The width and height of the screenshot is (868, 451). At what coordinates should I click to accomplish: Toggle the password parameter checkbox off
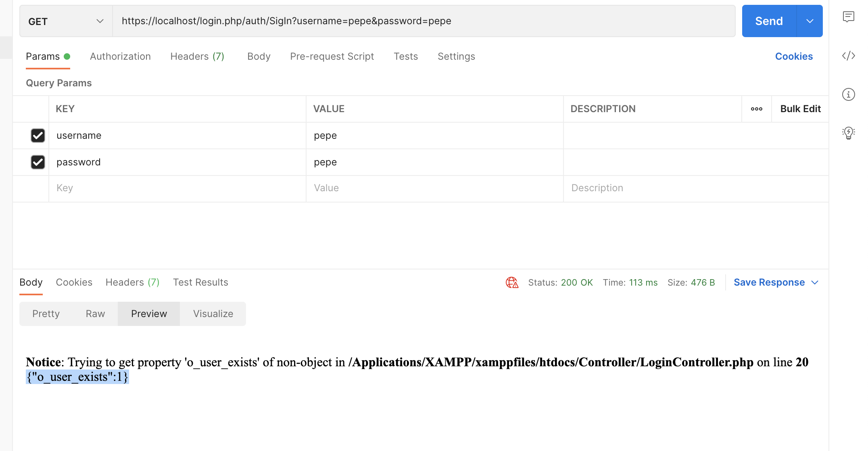(x=38, y=162)
